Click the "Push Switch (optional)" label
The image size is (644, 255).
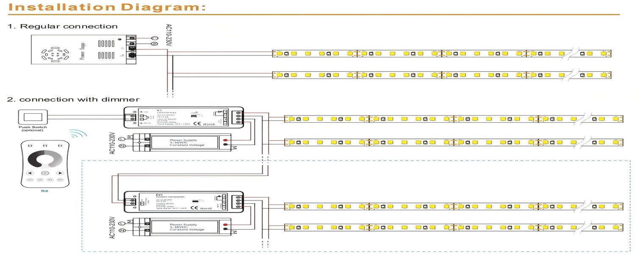click(x=33, y=129)
